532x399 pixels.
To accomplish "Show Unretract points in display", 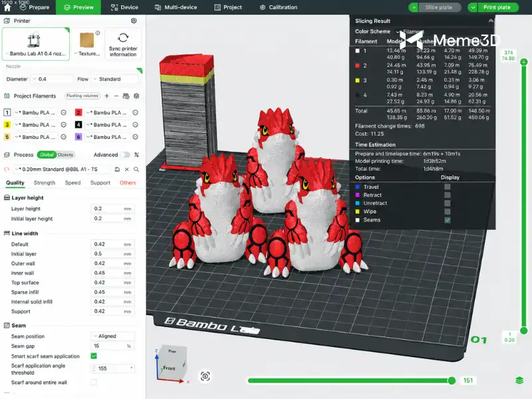I will pyautogui.click(x=448, y=203).
